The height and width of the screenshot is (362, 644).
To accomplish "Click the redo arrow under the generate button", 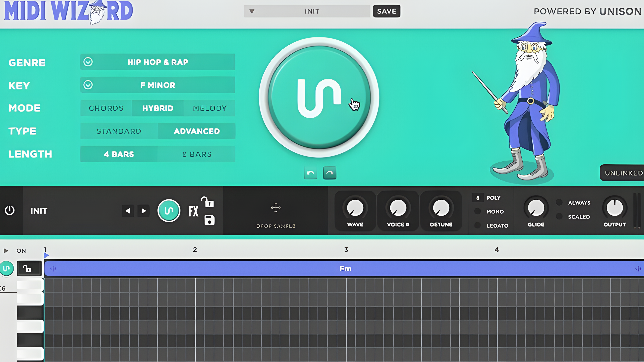I will (x=330, y=173).
